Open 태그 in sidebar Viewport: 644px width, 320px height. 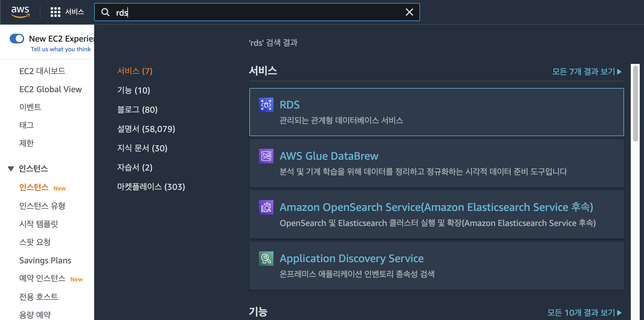27,125
